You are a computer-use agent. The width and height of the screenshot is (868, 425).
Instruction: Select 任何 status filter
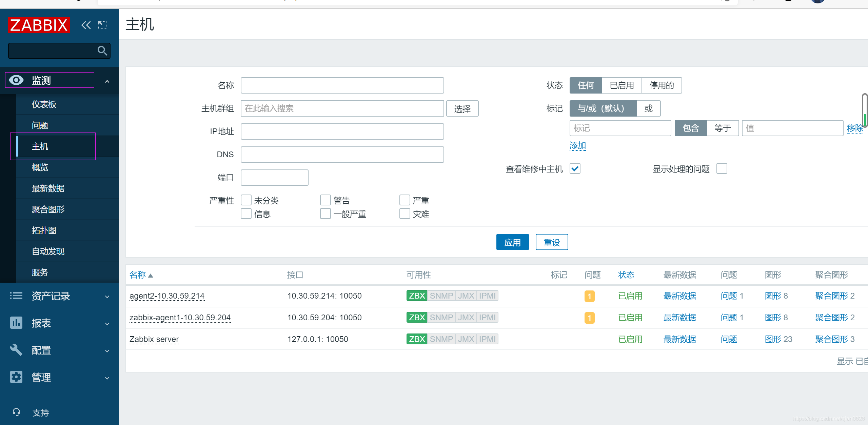pos(586,85)
